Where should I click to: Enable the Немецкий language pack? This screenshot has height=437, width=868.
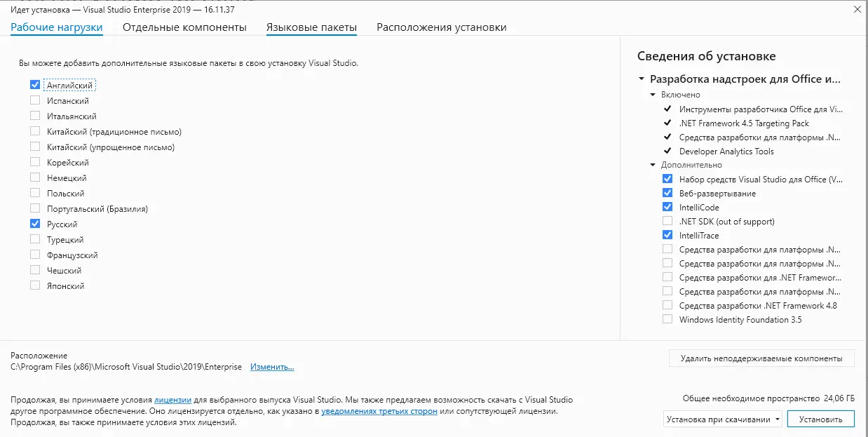point(35,178)
